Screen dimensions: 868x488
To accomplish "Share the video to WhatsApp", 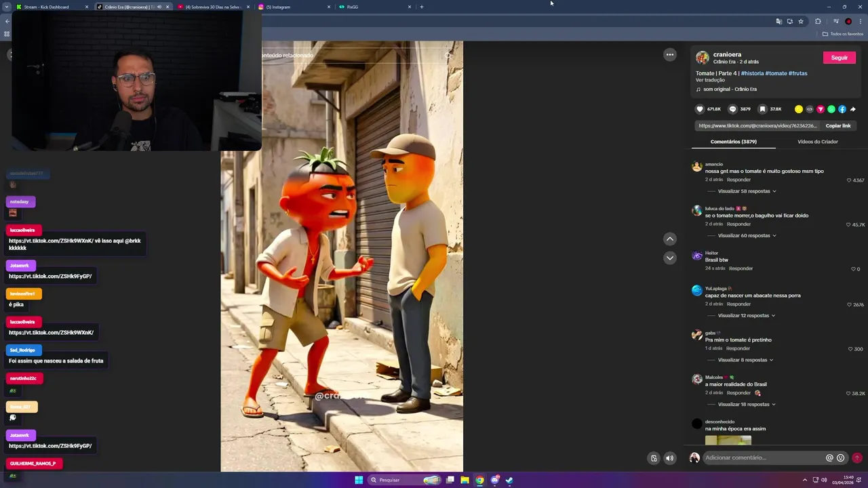I will point(831,109).
